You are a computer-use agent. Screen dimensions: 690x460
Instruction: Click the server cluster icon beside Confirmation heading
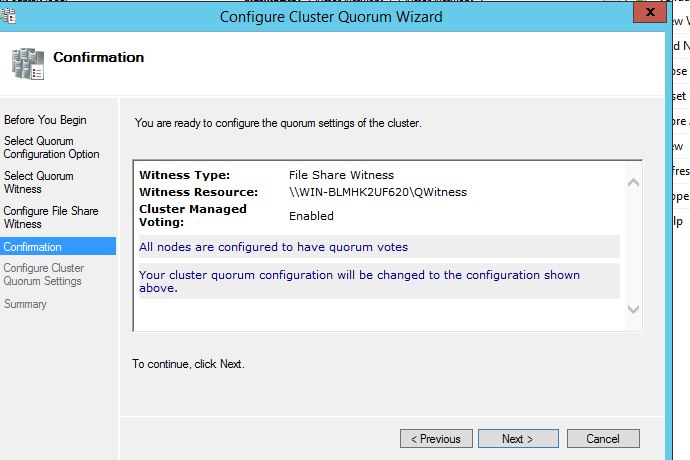click(27, 63)
